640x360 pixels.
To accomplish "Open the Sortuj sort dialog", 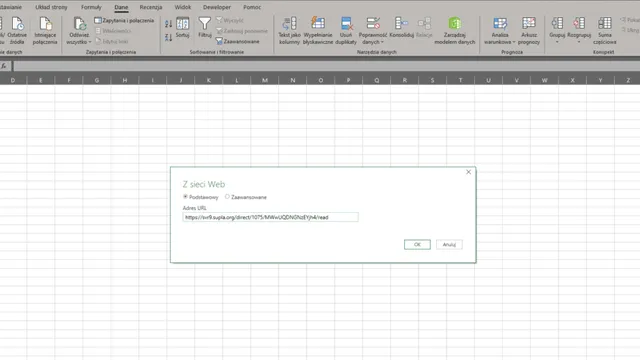I will click(182, 27).
